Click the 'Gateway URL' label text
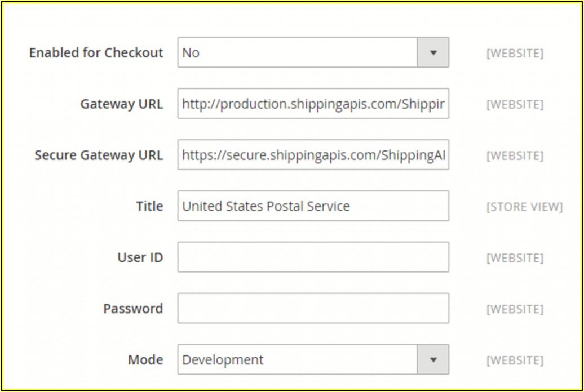 coord(121,104)
